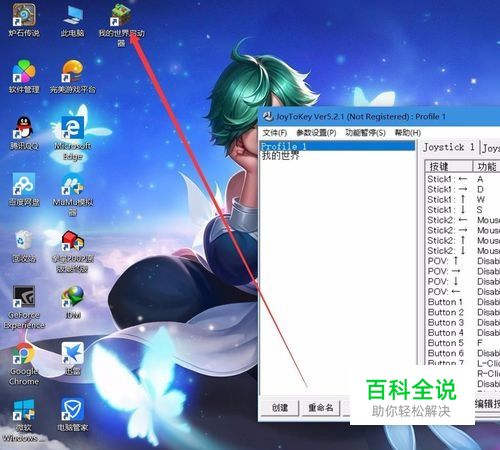Select the Button 5 row mapped to F
Image resolution: width=500 pixels, height=450 pixels.
click(x=463, y=343)
